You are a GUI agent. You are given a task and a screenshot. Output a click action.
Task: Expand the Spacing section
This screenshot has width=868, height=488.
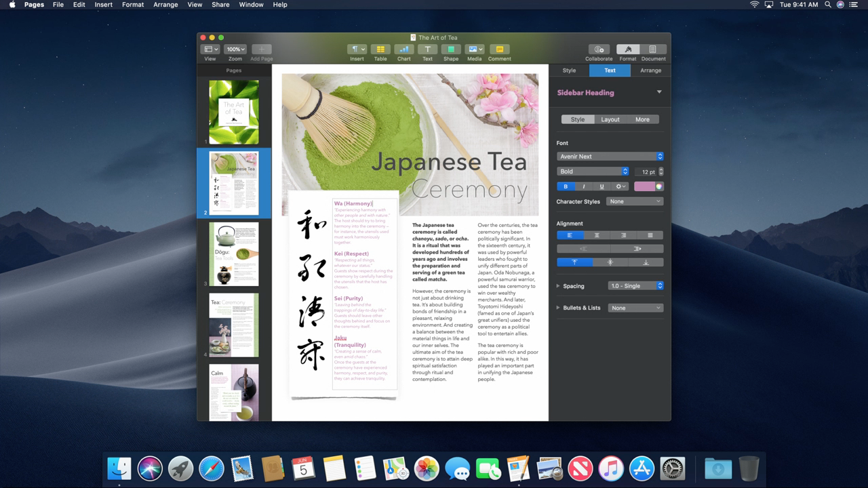pyautogui.click(x=558, y=286)
